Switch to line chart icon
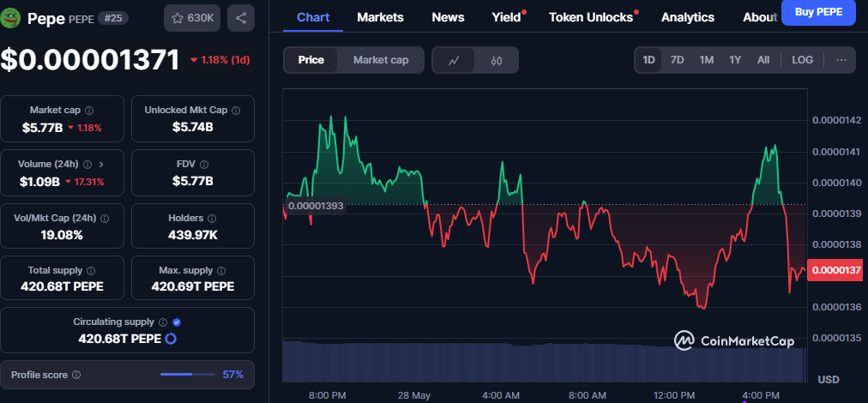 pyautogui.click(x=454, y=60)
